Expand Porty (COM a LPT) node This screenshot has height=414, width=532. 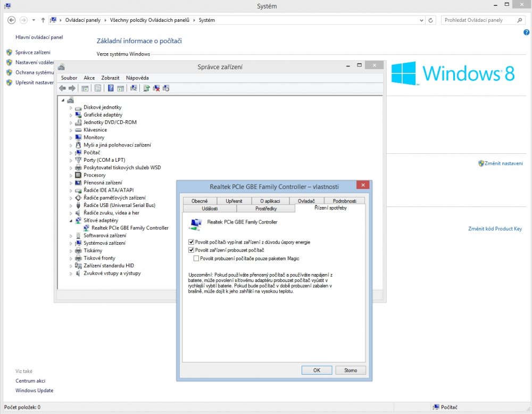tap(71, 160)
